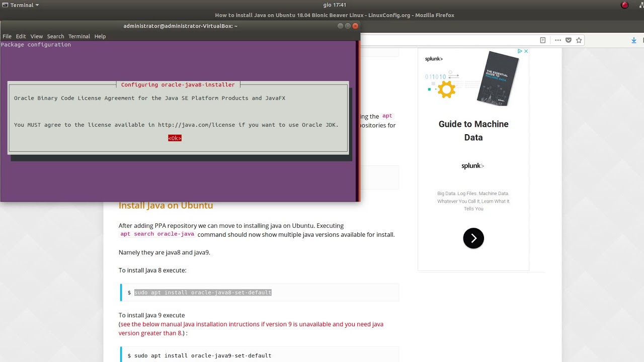Click the terminal title administrator@administrator-VirtualBox
This screenshot has height=362, width=644.
click(180, 26)
